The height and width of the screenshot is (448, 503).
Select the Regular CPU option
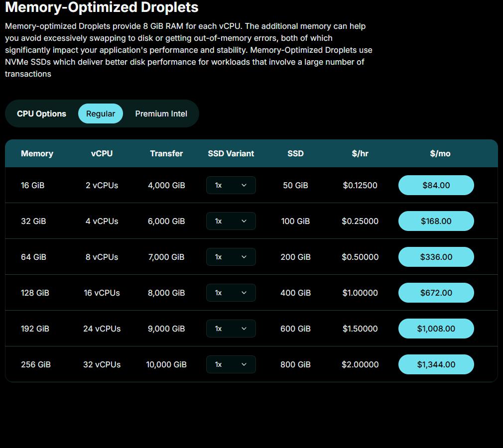point(101,113)
